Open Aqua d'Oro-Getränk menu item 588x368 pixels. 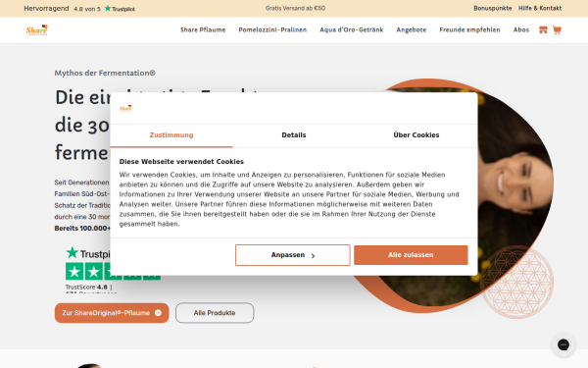pos(352,30)
